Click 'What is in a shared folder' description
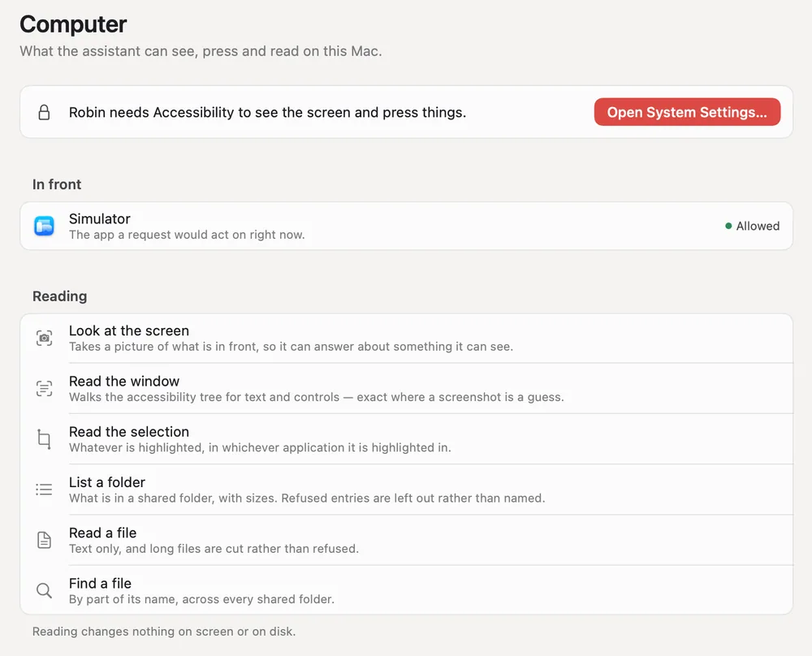The height and width of the screenshot is (656, 812). tap(307, 498)
